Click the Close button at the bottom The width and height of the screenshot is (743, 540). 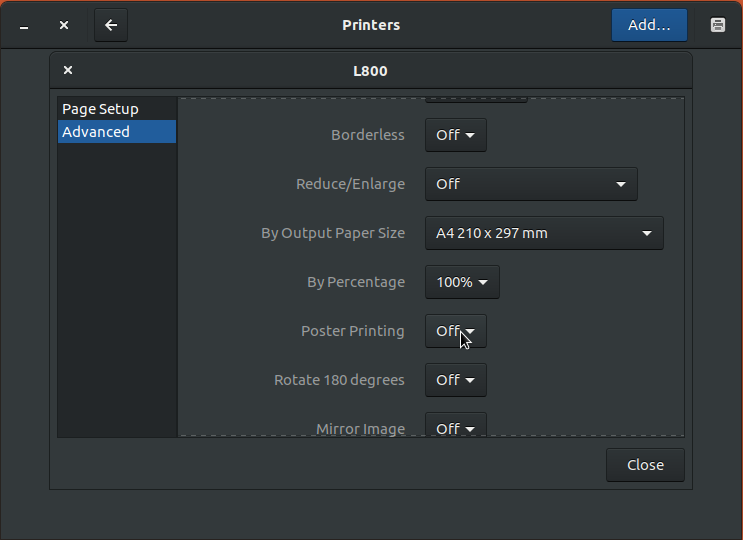point(645,465)
